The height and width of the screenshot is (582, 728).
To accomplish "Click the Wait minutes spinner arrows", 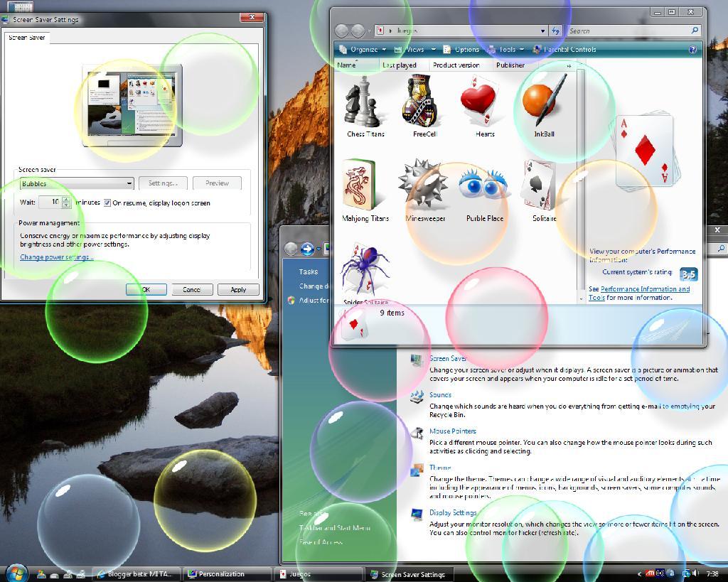I will pyautogui.click(x=66, y=203).
